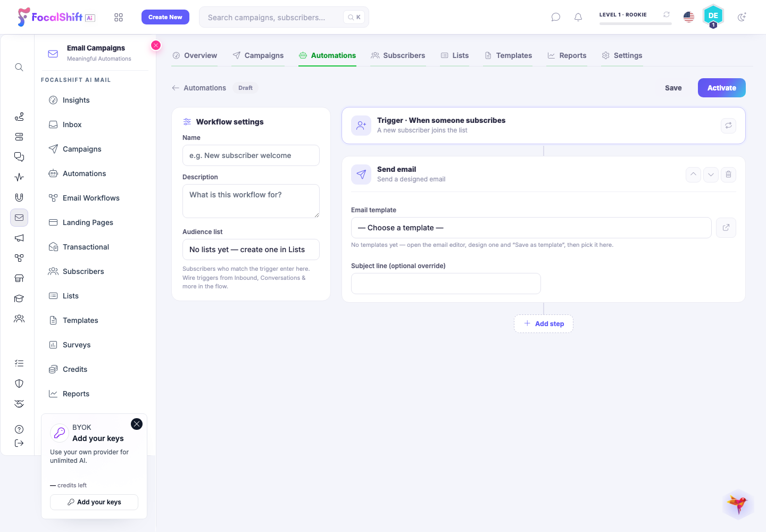Click the Activate button
Viewport: 766px width, 532px height.
tap(721, 88)
